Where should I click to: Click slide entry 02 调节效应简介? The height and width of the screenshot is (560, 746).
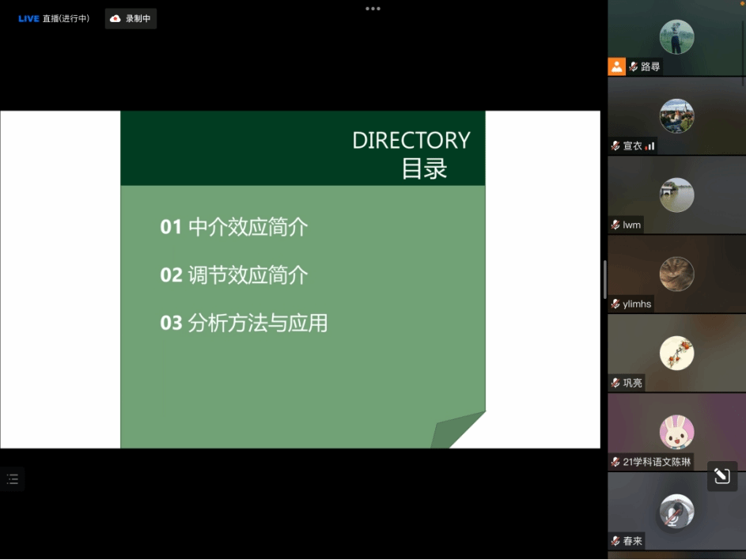234,275
